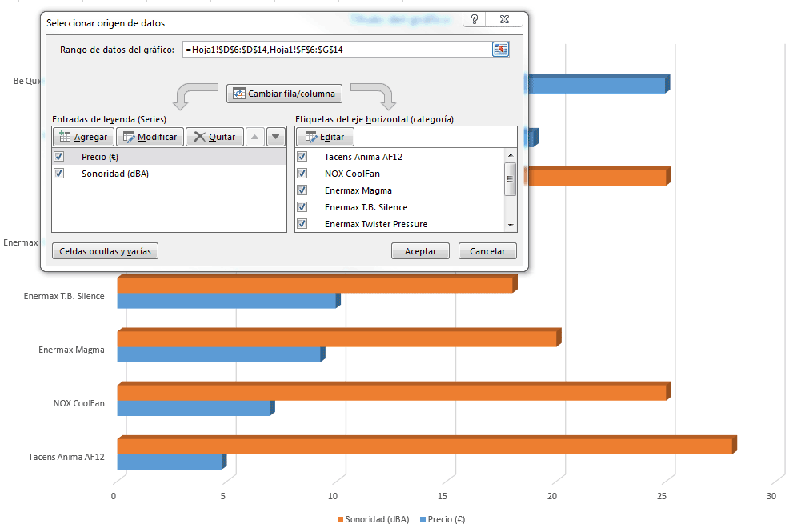Select the Sonoridad (dBA) series row
This screenshot has width=805, height=532.
click(170, 174)
